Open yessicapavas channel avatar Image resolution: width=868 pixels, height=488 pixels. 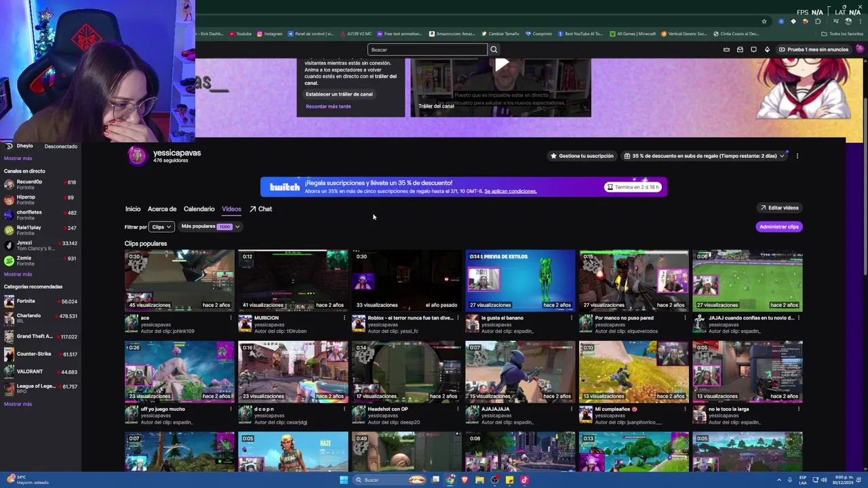[x=137, y=156]
